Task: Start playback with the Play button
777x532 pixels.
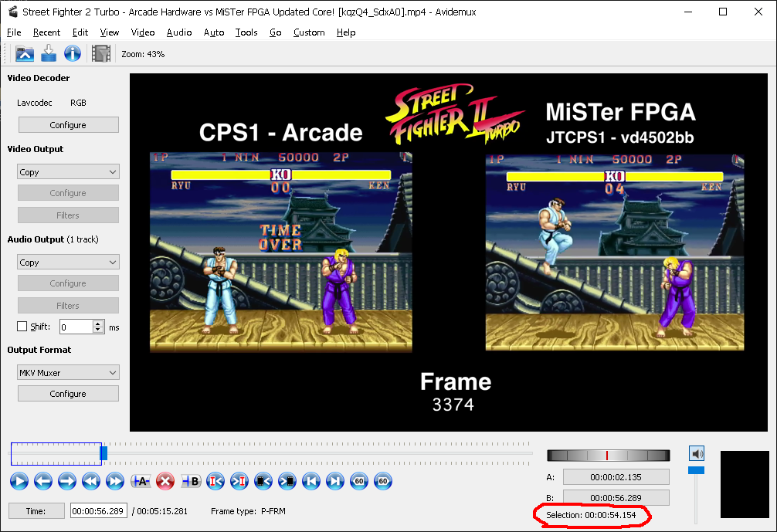Action: (19, 481)
